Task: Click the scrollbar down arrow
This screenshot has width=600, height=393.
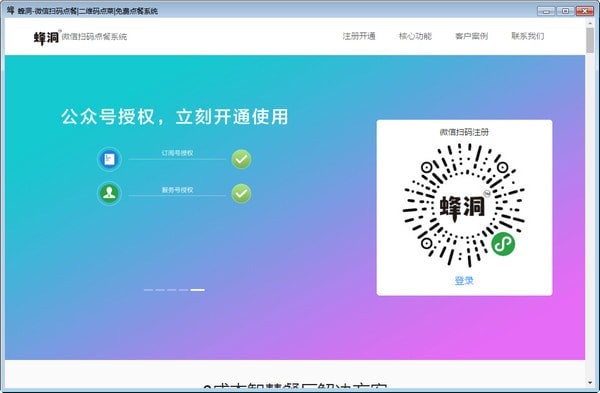Action: tap(590, 382)
